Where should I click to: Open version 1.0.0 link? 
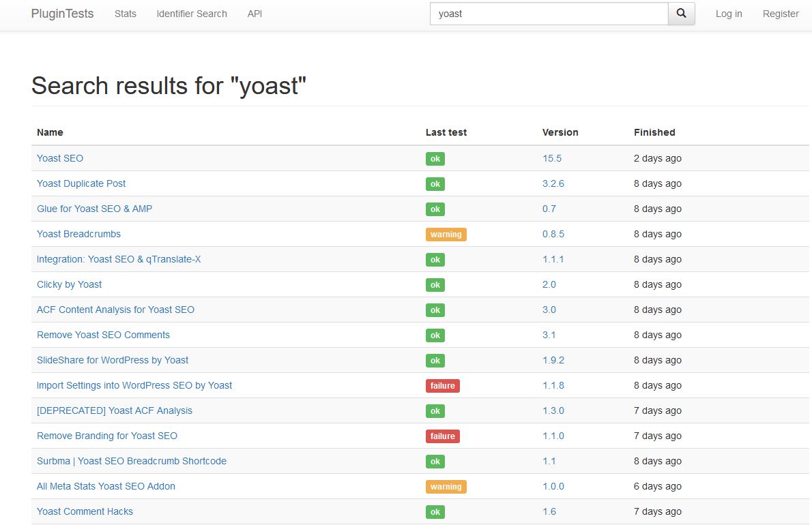553,486
